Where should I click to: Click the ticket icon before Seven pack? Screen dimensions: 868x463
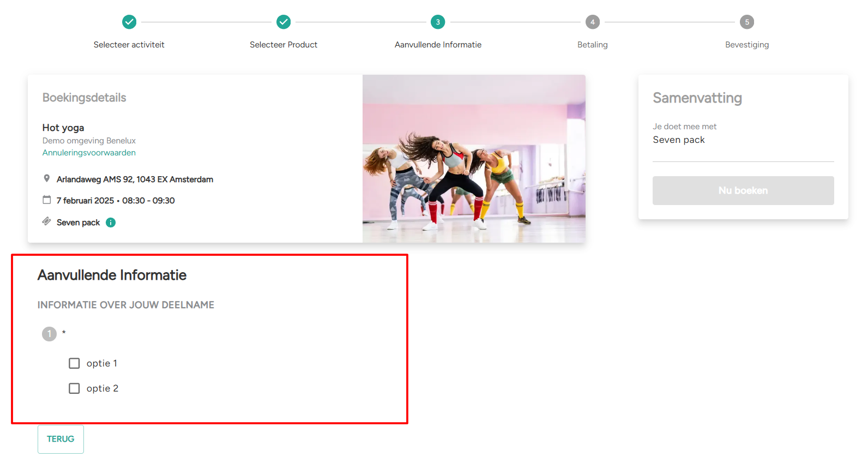click(47, 221)
